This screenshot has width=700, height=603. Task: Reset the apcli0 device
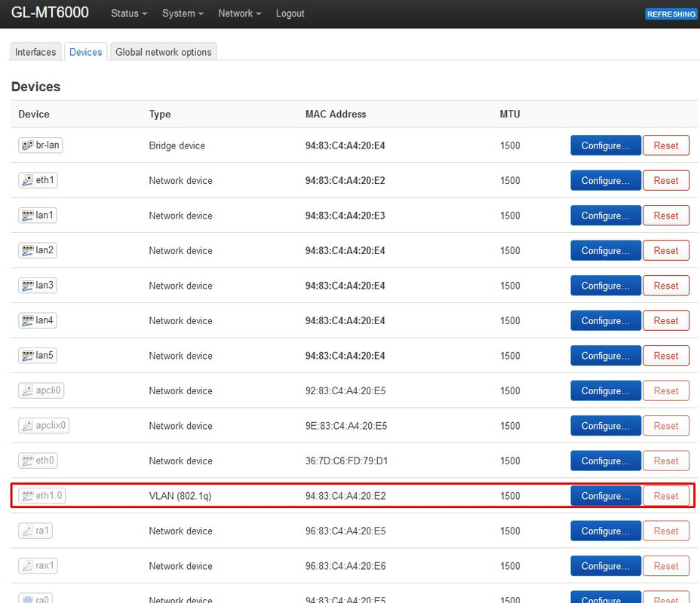(666, 390)
